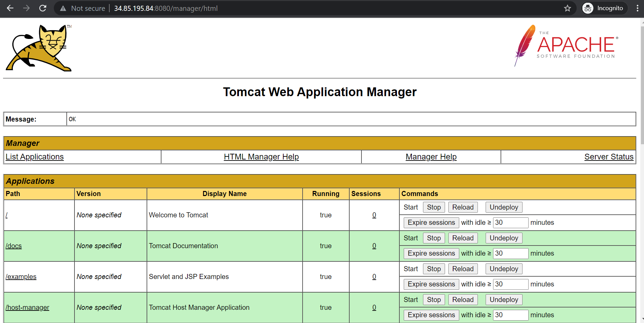Click the Not secure warning icon
644x323 pixels.
63,8
